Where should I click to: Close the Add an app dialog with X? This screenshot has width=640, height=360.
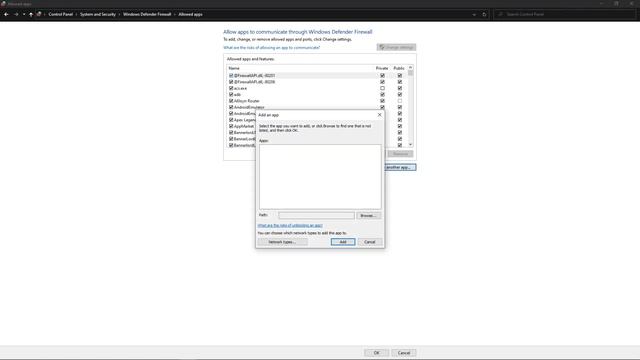pos(380,115)
